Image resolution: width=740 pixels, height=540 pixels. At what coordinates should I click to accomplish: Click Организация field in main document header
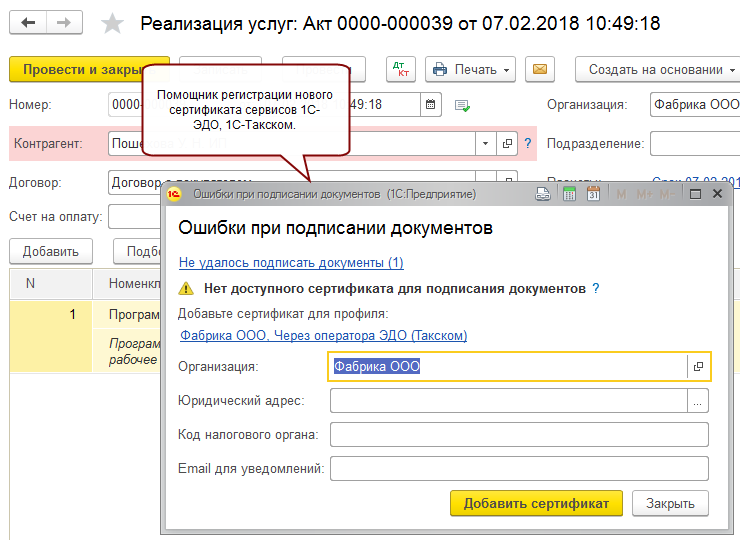point(695,104)
